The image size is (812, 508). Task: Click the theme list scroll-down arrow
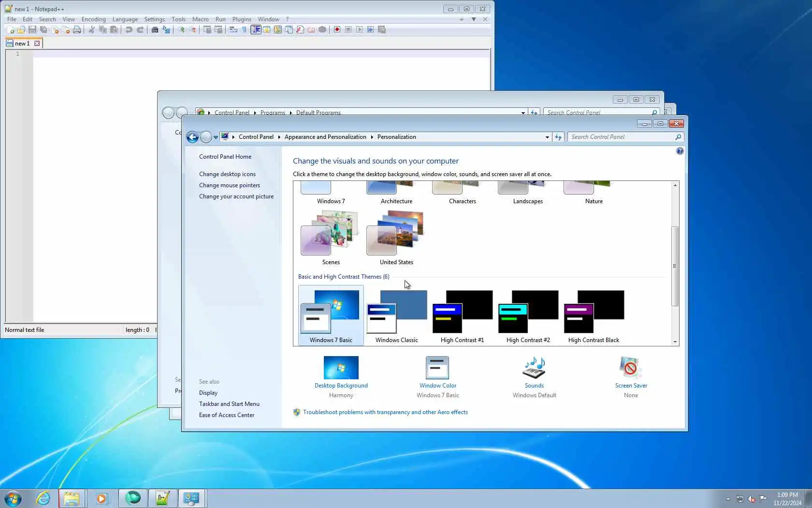[x=675, y=342]
